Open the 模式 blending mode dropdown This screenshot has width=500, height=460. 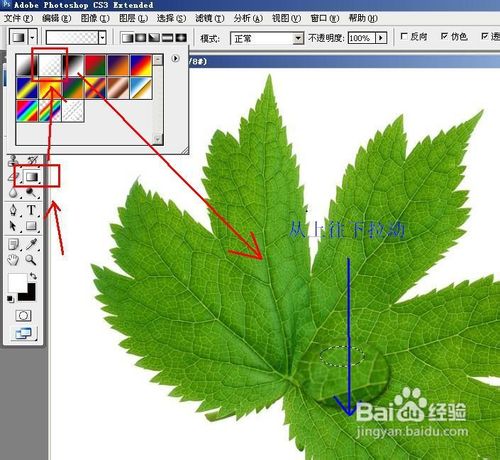[298, 39]
